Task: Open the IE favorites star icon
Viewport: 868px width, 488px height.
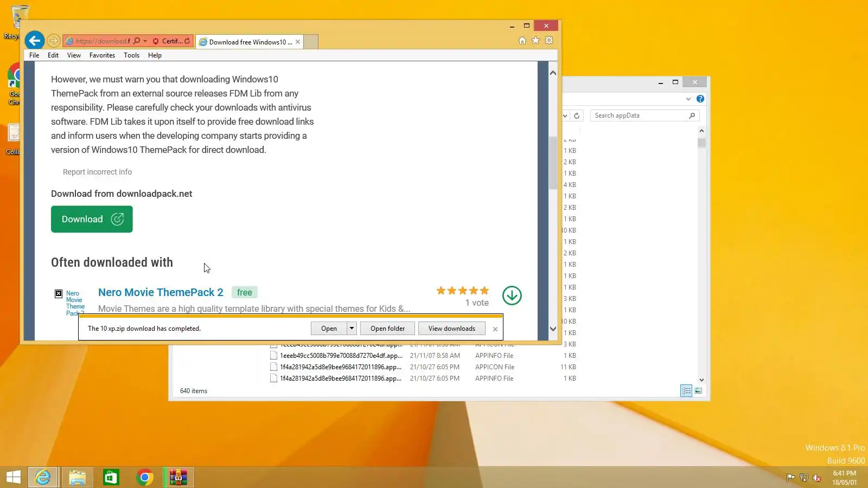Action: pyautogui.click(x=535, y=41)
